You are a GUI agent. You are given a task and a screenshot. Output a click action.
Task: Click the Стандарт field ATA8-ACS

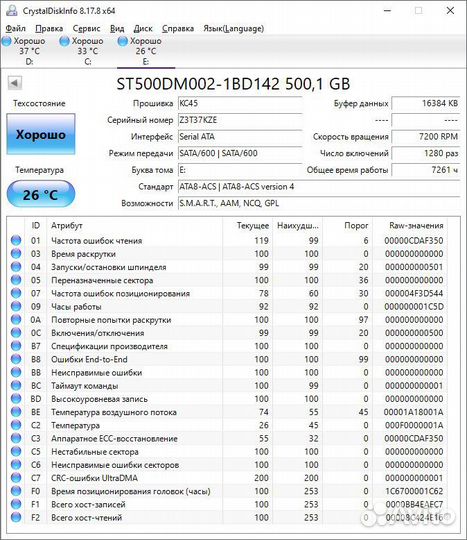tap(319, 187)
